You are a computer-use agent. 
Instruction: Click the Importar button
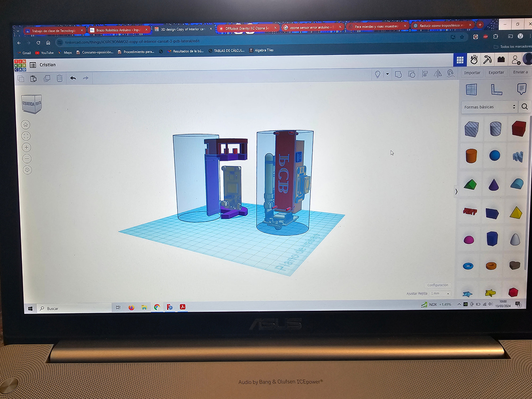[x=472, y=73]
